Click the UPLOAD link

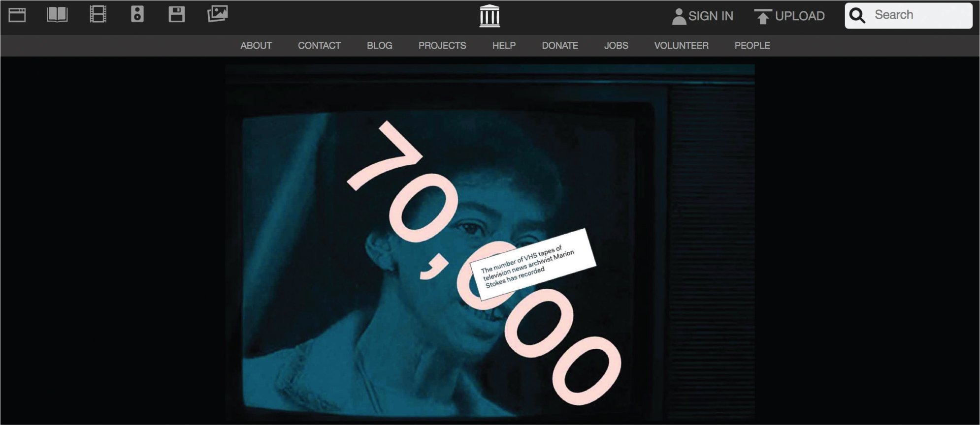(800, 16)
